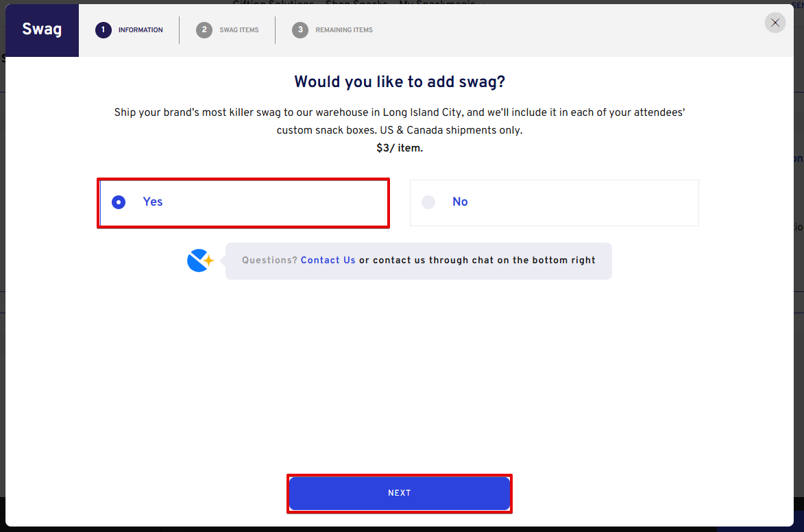Go to the Information step label
804x532 pixels.
141,30
